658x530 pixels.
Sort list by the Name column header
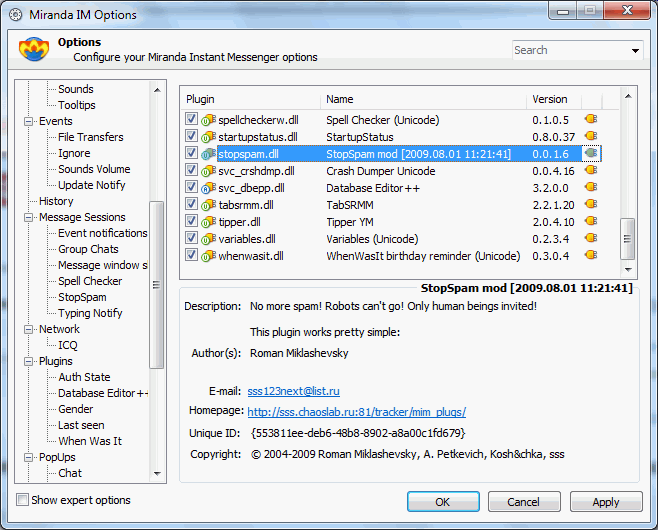[x=423, y=99]
